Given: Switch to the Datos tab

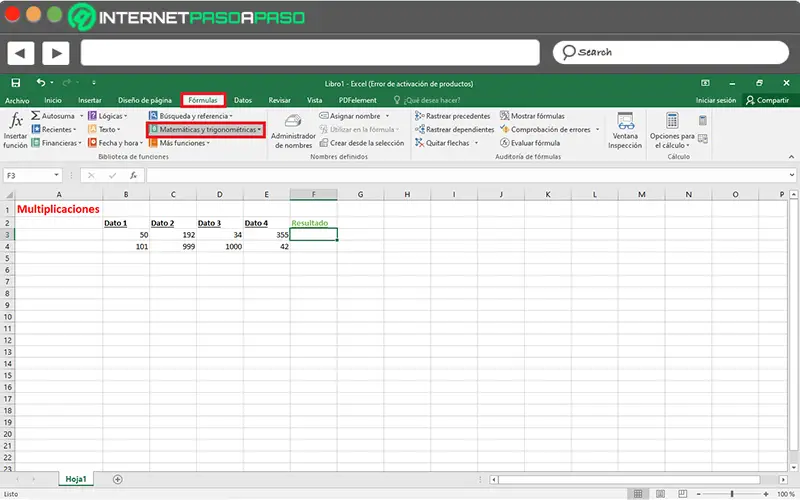Looking at the screenshot, I should (243, 101).
